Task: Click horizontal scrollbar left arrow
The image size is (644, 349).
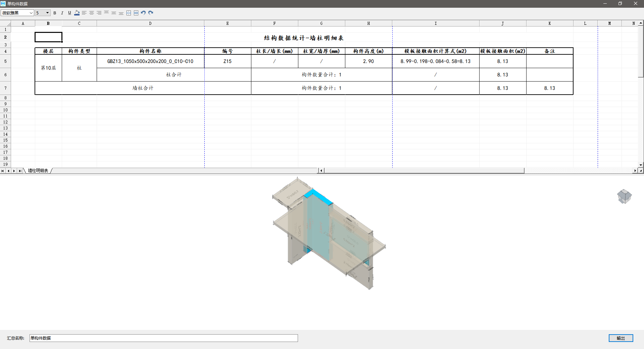Action: coord(321,171)
